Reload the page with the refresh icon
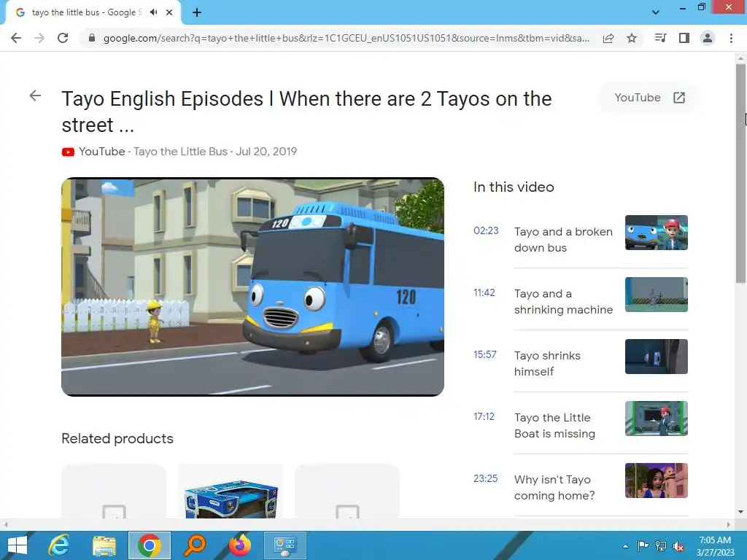 63,38
